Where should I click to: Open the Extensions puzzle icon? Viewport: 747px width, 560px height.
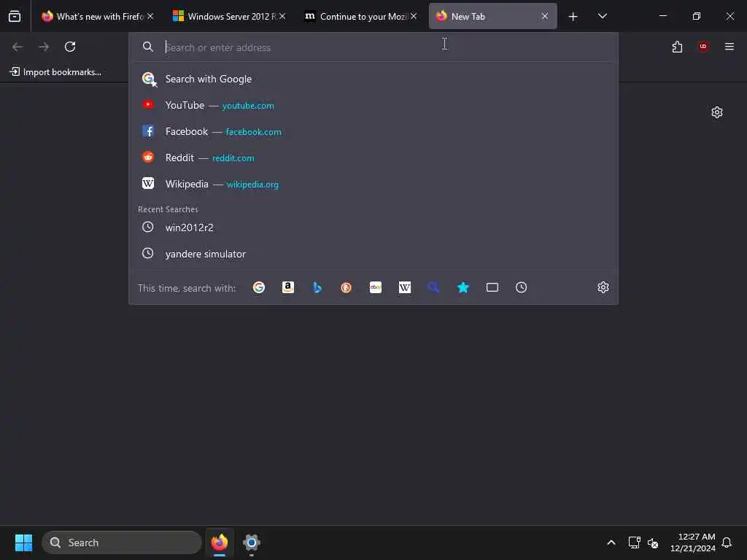tap(677, 47)
